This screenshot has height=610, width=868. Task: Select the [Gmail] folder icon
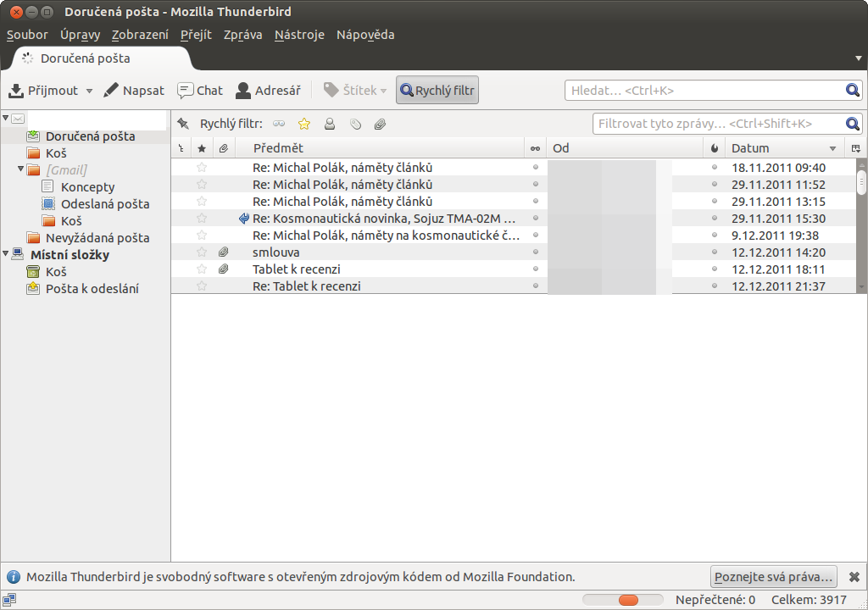[33, 169]
